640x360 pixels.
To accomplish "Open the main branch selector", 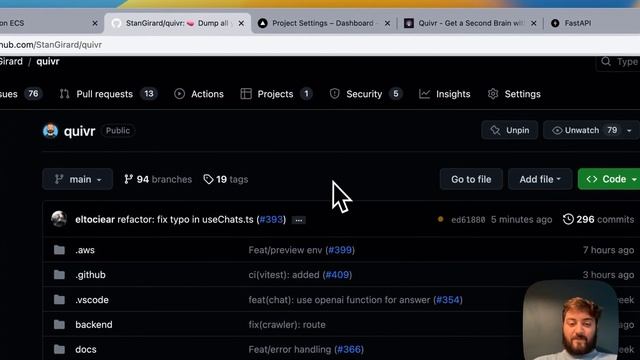I will (x=78, y=179).
